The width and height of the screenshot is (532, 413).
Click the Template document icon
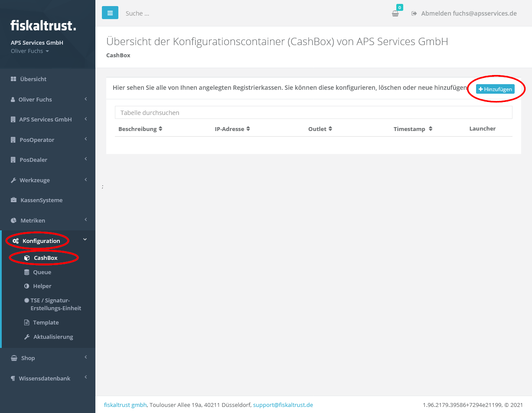coord(27,323)
